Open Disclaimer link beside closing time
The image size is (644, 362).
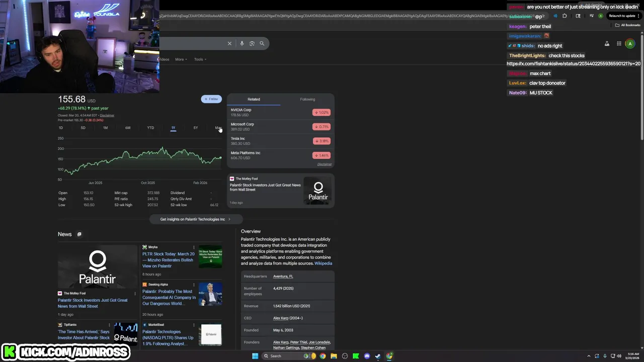(107, 115)
